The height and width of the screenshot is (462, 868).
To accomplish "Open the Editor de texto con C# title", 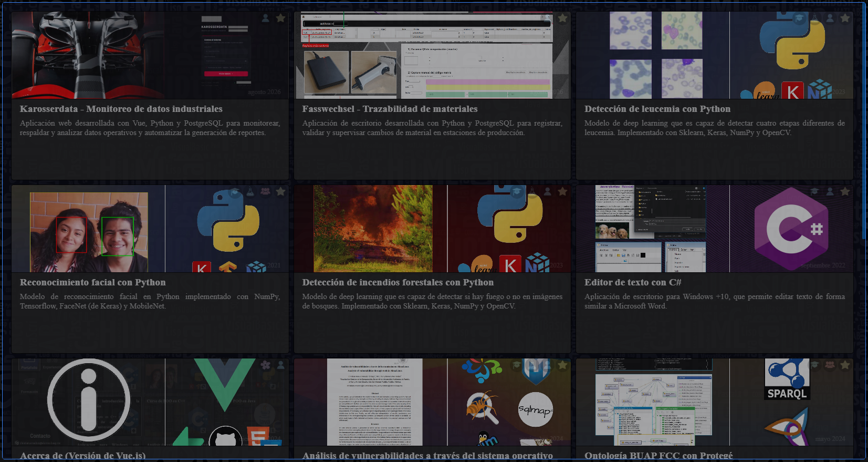I will (633, 282).
